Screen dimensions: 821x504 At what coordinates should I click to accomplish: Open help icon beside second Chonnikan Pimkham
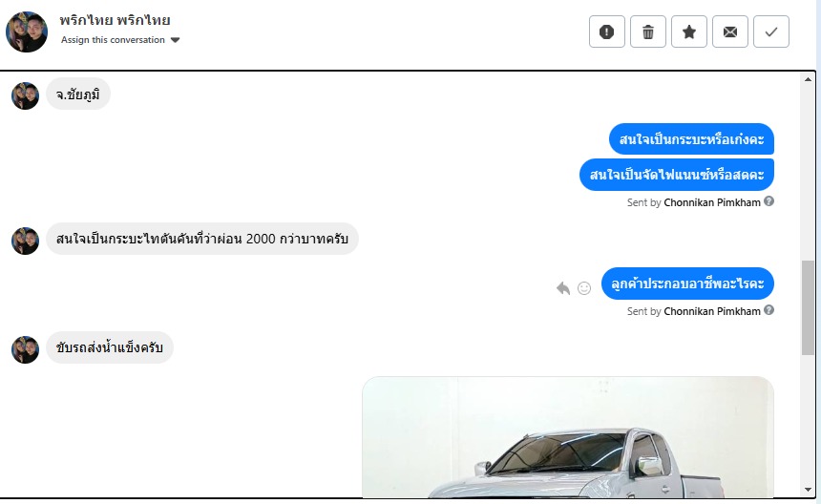tap(768, 310)
